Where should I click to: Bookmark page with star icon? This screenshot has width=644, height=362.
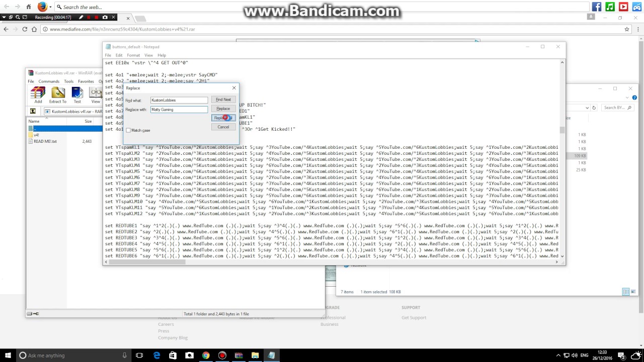pos(627,29)
